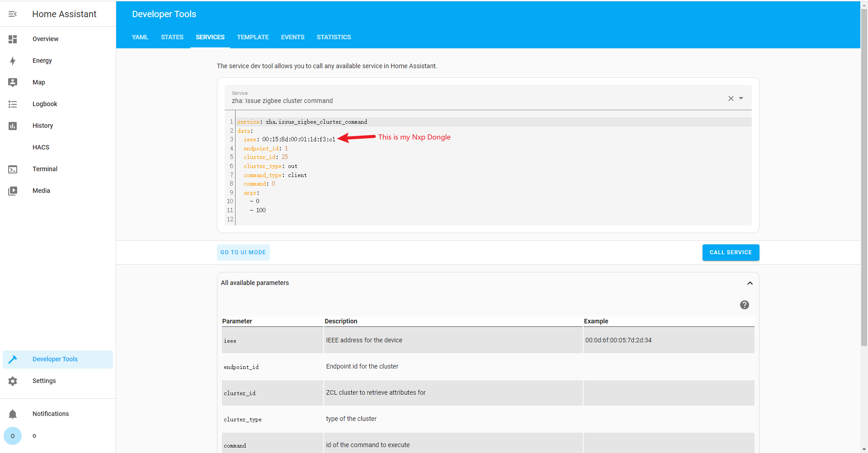Click the CALL SERVICE button
The image size is (868, 453).
731,252
